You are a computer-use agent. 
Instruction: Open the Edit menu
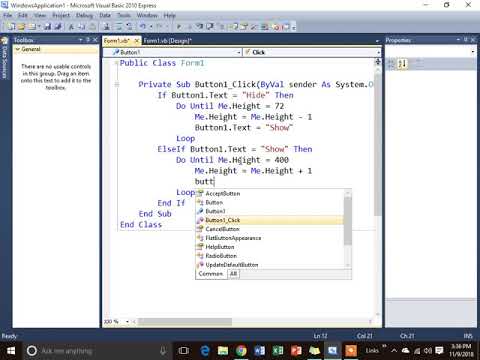pyautogui.click(x=22, y=15)
